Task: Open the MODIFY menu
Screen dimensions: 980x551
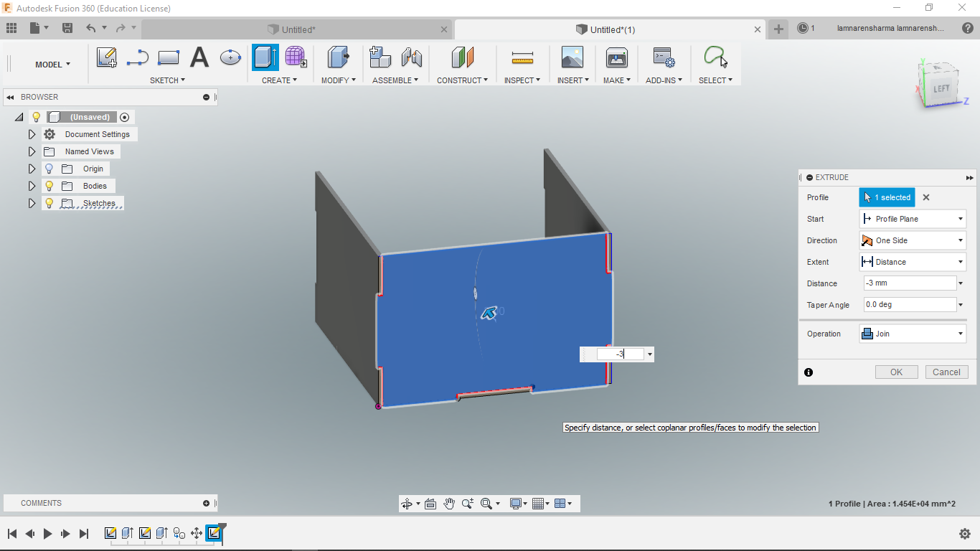Action: [x=338, y=80]
